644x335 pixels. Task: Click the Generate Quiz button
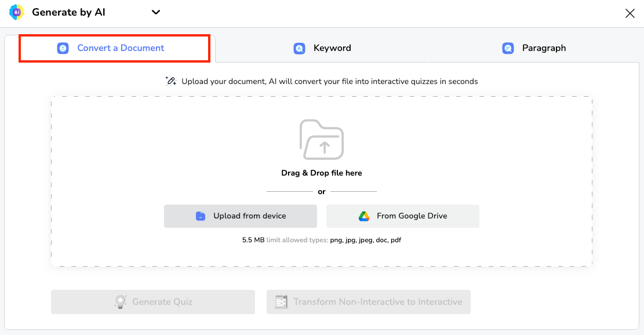point(152,301)
